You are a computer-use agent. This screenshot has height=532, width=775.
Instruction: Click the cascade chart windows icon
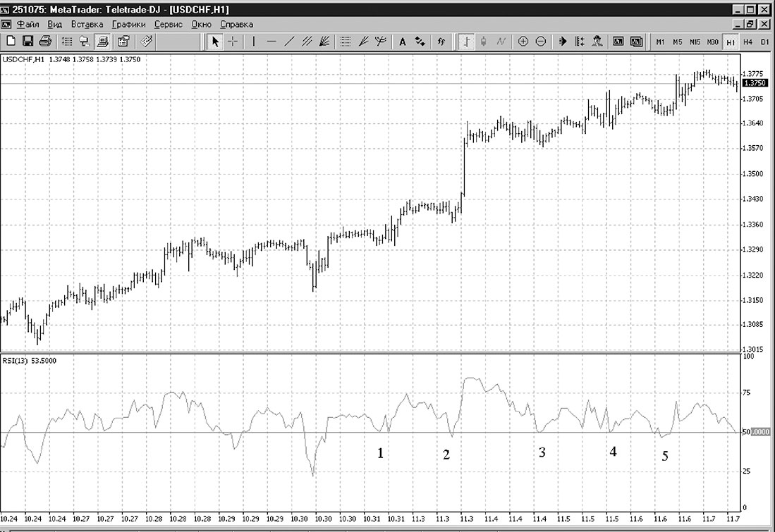[x=636, y=42]
